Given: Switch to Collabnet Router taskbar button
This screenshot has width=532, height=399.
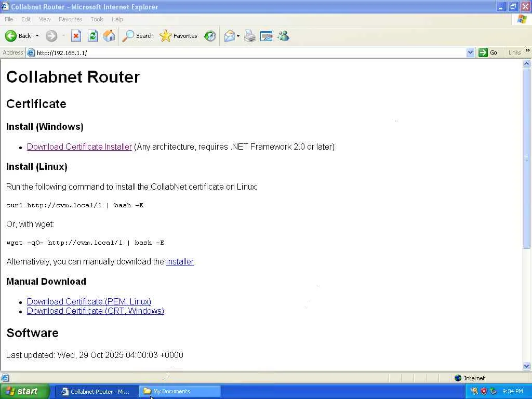Looking at the screenshot, I should pos(96,392).
